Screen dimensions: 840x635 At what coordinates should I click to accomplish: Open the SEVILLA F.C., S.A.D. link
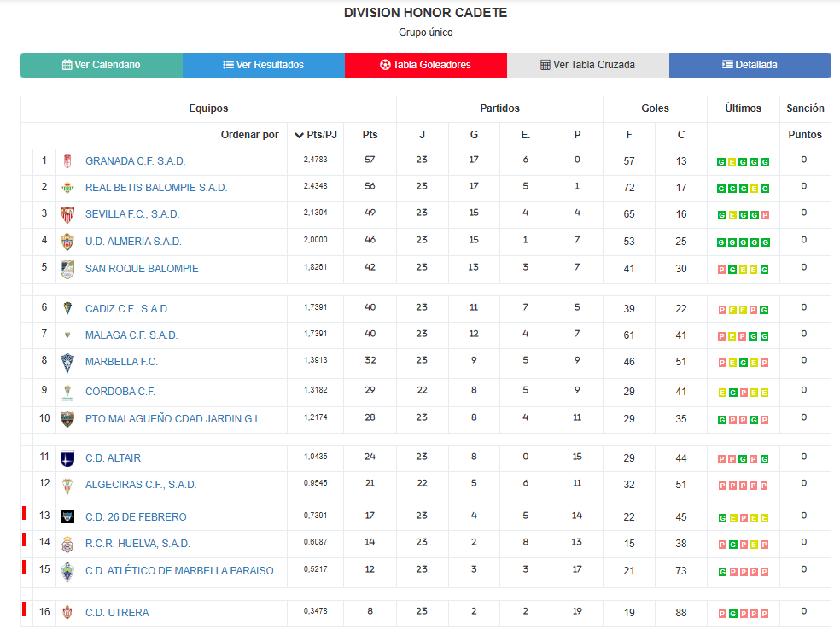tap(132, 214)
